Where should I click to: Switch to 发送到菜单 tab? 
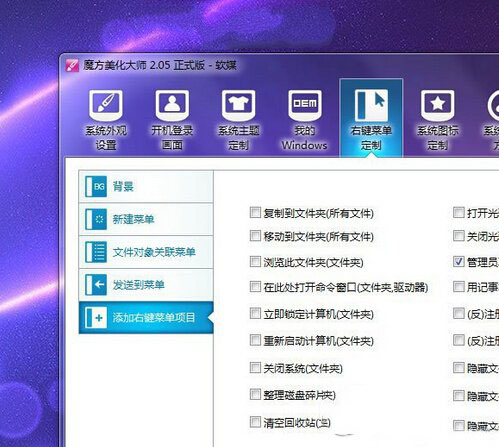(146, 285)
